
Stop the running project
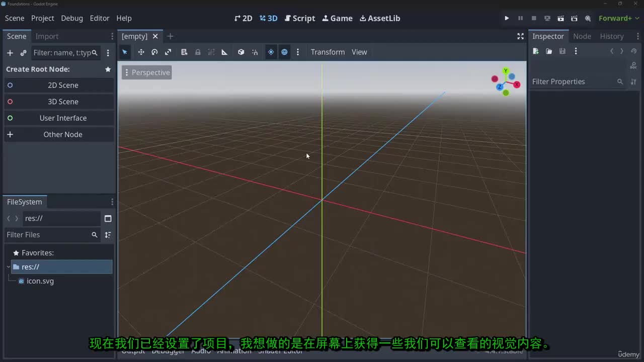click(x=534, y=18)
